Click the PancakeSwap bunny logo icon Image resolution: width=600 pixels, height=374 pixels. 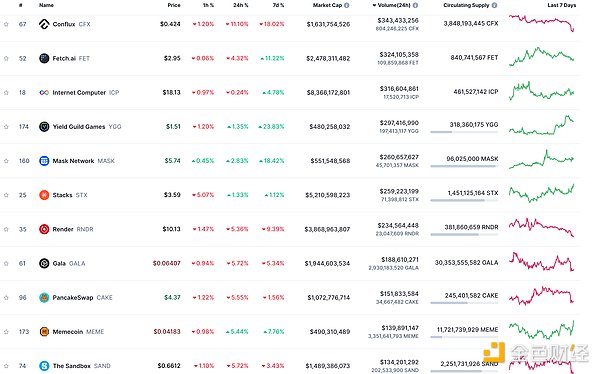(44, 297)
